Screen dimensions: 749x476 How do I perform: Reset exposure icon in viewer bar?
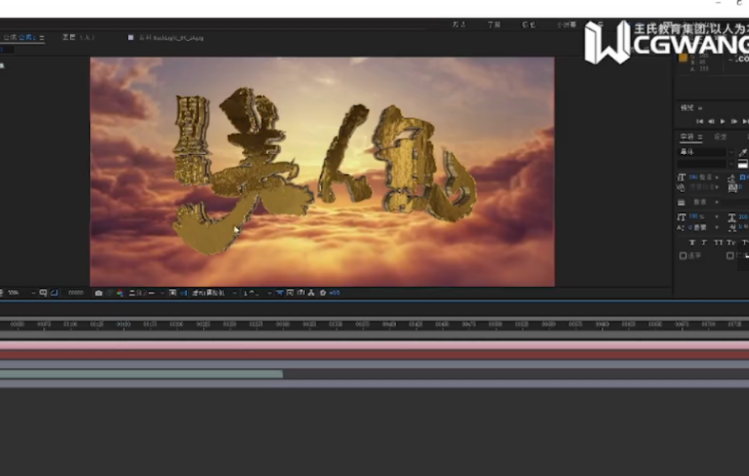[323, 293]
